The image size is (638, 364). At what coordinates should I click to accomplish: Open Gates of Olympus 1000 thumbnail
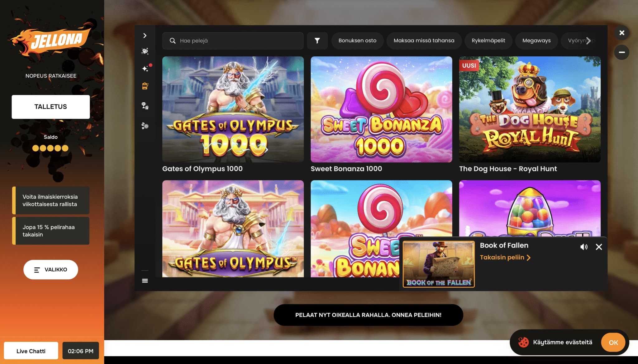[233, 109]
